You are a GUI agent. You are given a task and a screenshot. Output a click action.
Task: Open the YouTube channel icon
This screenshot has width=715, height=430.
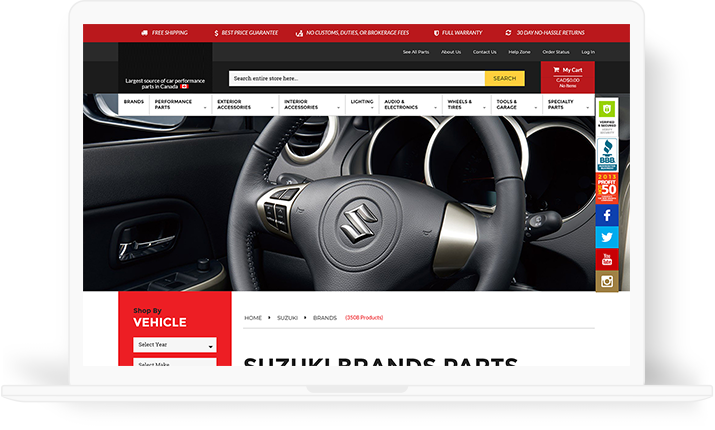point(607,259)
